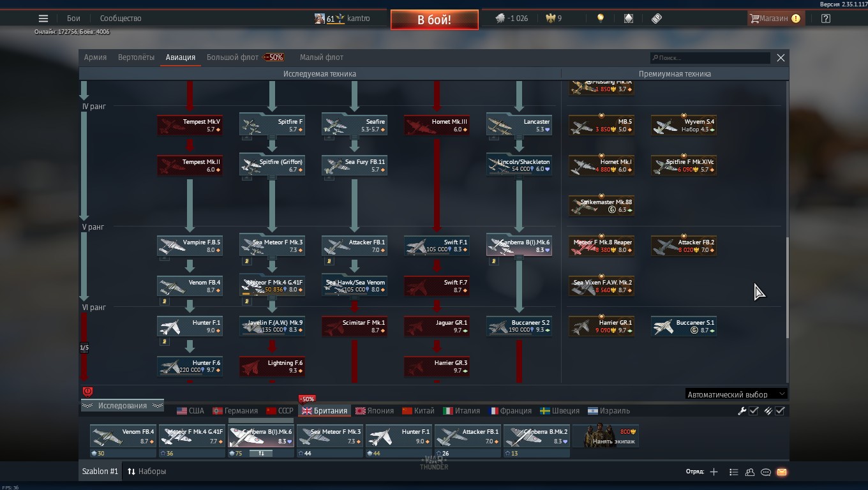Image resolution: width=868 pixels, height=490 pixels.
Task: Focus the Поиск search field
Action: [x=710, y=58]
